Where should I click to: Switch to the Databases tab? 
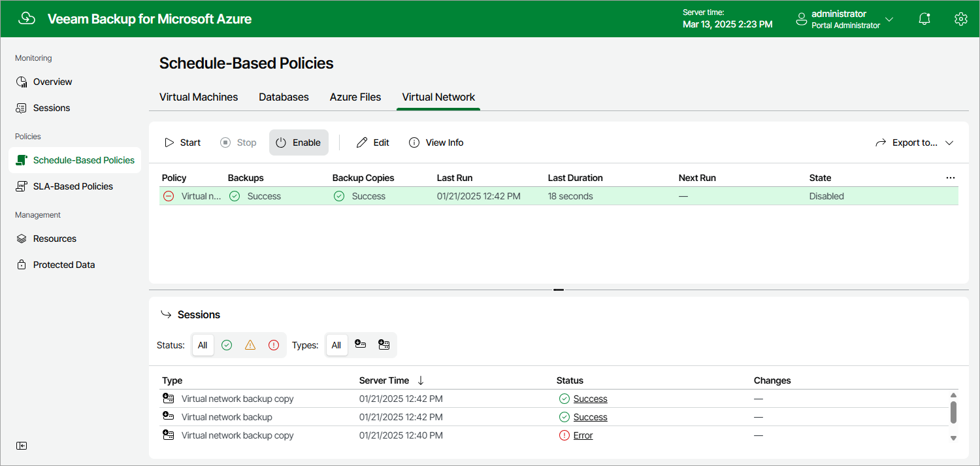tap(284, 97)
